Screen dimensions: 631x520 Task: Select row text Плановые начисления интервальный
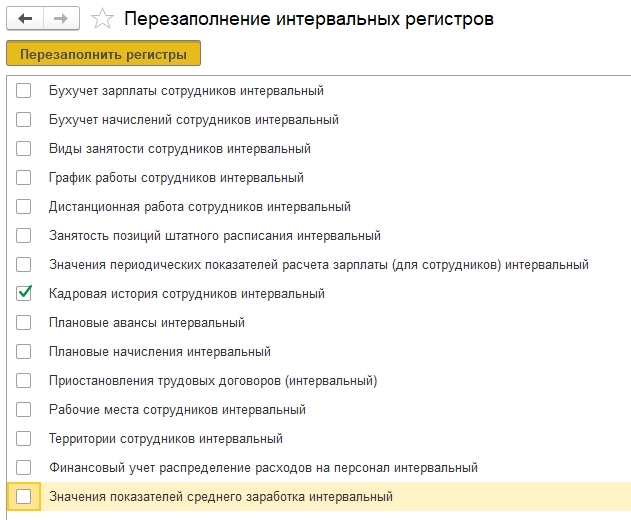tap(160, 351)
